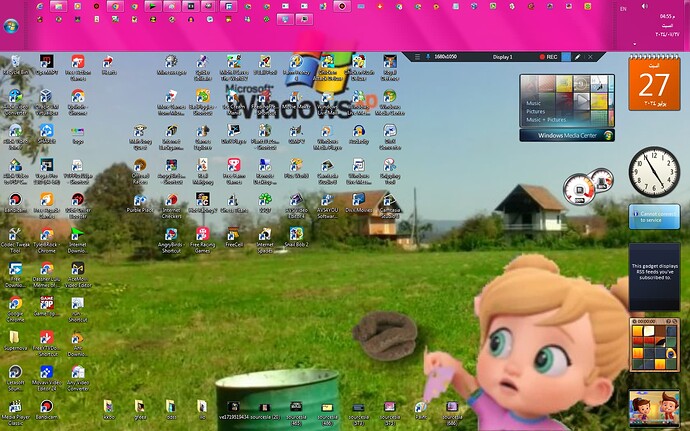This screenshot has width=690, height=431.
Task: Launch Media Player Classic shortcut
Action: tap(15, 413)
